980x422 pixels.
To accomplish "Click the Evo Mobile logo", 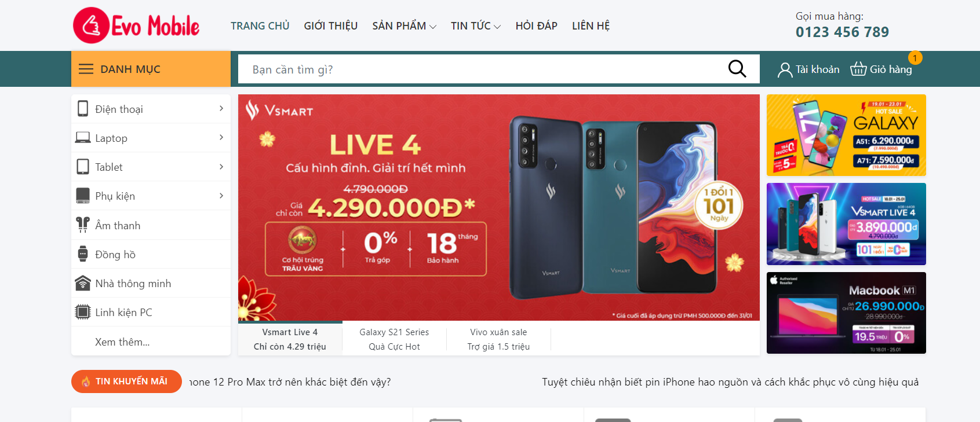I will (136, 25).
